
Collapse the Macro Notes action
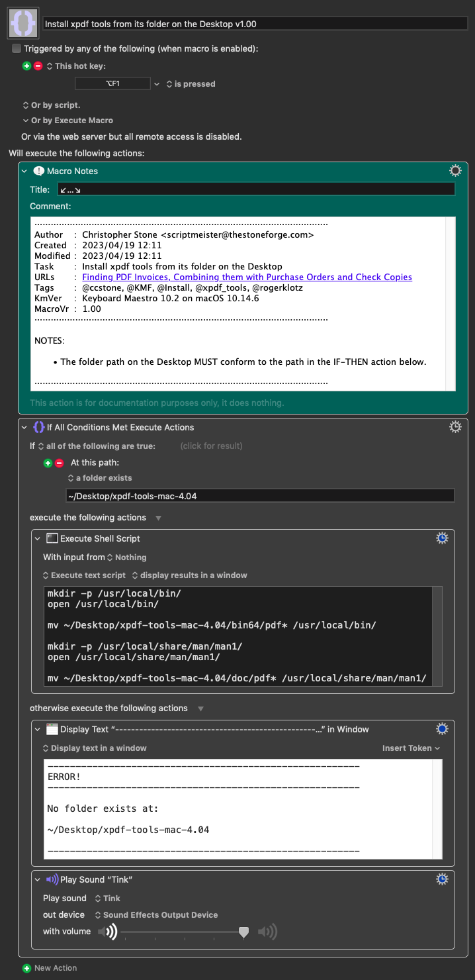24,171
